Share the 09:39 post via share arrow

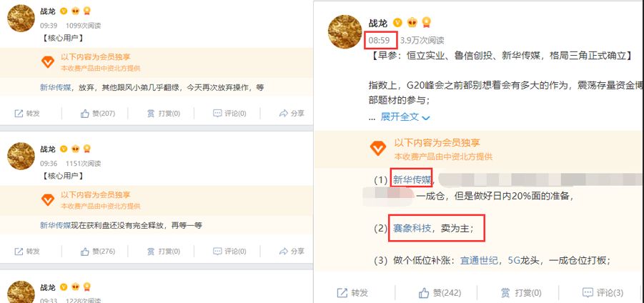click(284, 114)
